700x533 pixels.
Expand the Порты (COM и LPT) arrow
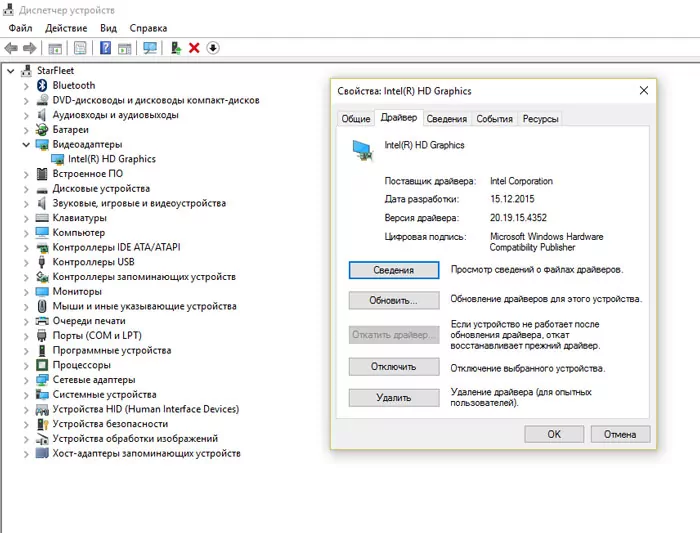coord(26,336)
